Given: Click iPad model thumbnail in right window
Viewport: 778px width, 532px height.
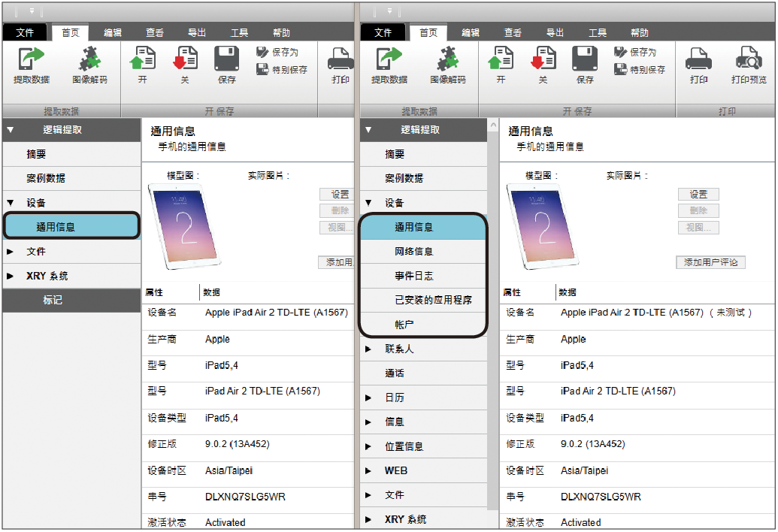Looking at the screenshot, I should coord(542,226).
